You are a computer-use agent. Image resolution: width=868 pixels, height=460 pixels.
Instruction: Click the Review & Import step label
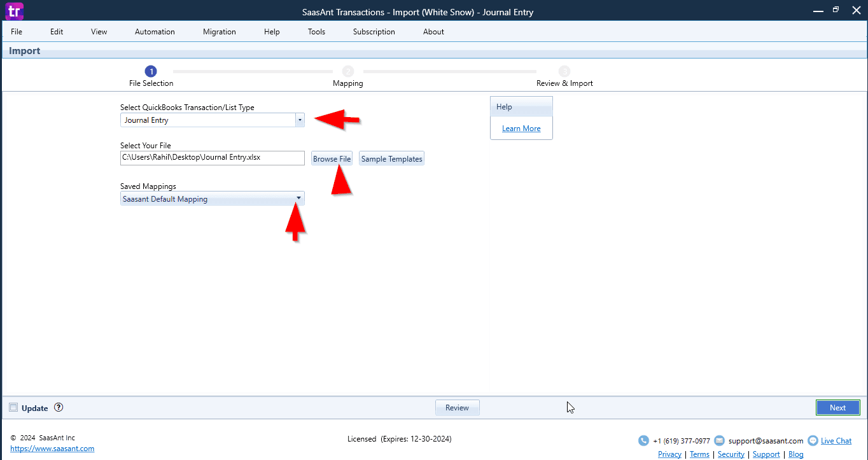[564, 83]
